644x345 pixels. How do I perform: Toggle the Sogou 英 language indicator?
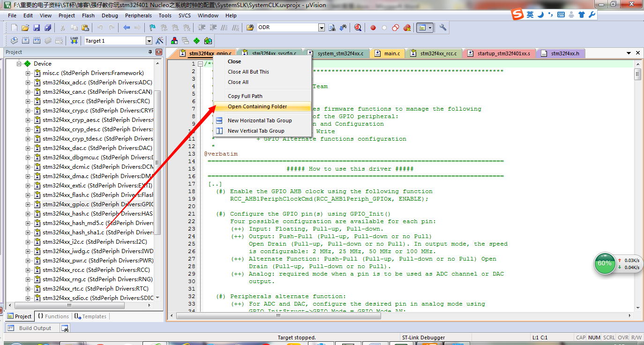click(530, 15)
